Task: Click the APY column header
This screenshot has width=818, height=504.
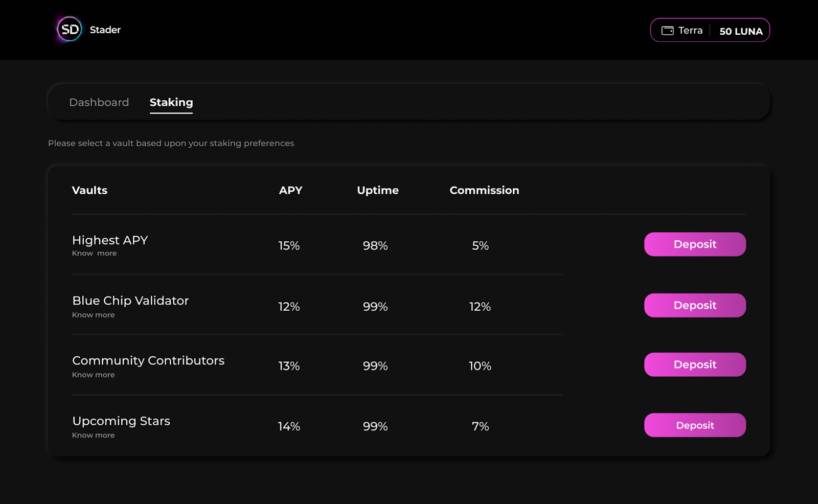Action: tap(290, 190)
